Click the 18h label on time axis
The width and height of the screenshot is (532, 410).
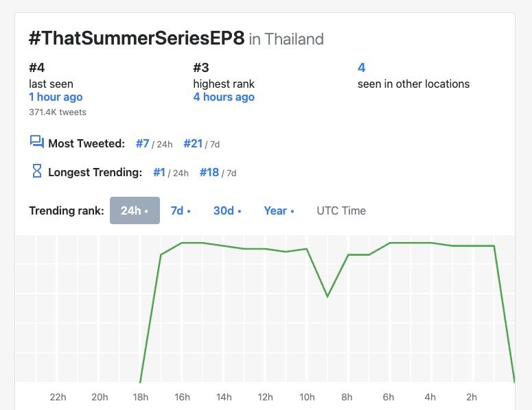141,397
